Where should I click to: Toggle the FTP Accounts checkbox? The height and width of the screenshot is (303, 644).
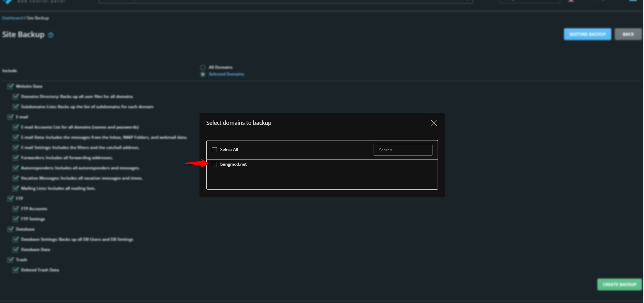(x=16, y=209)
